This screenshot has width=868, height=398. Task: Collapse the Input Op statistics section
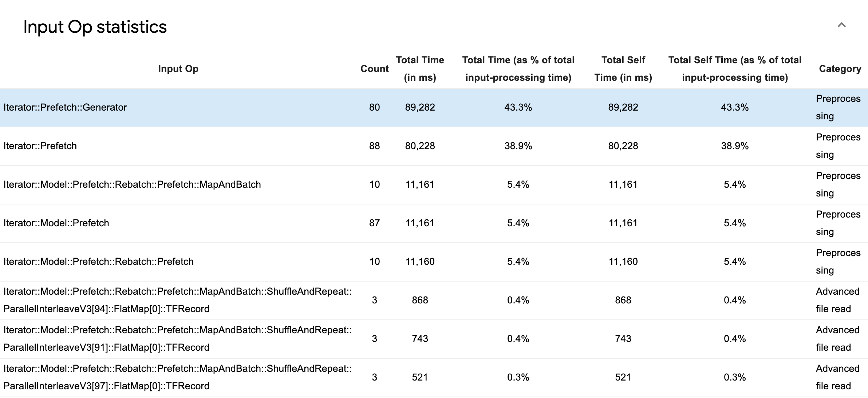[x=841, y=25]
